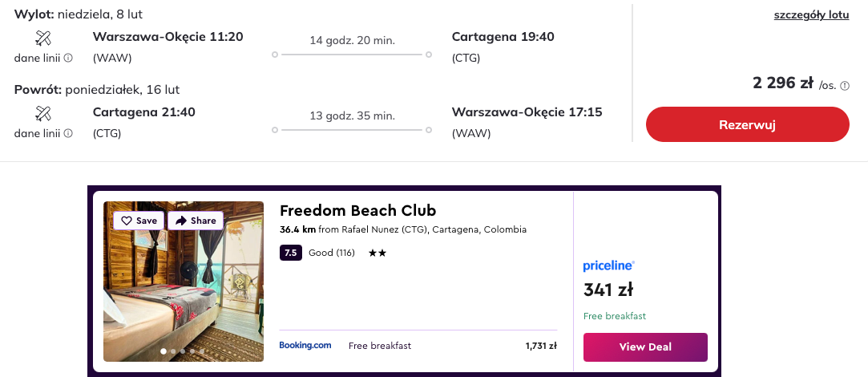Select the third photo carousel dot
The width and height of the screenshot is (868, 377).
pyautogui.click(x=183, y=351)
